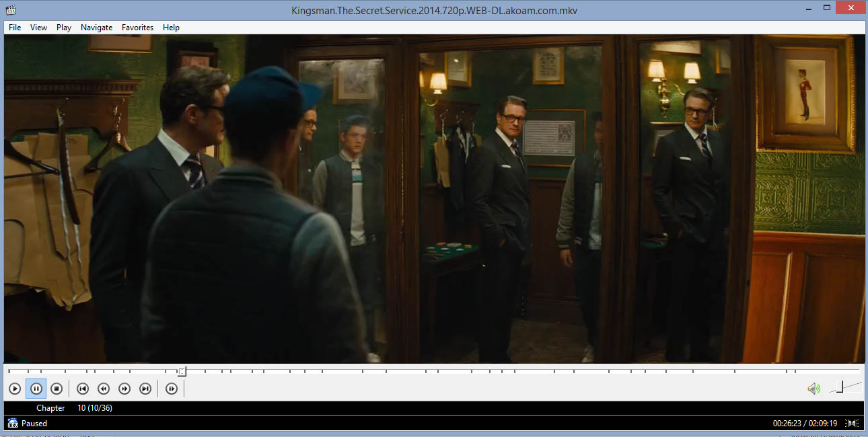Click the window title Kingsman file name
This screenshot has width=868, height=437.
point(434,10)
